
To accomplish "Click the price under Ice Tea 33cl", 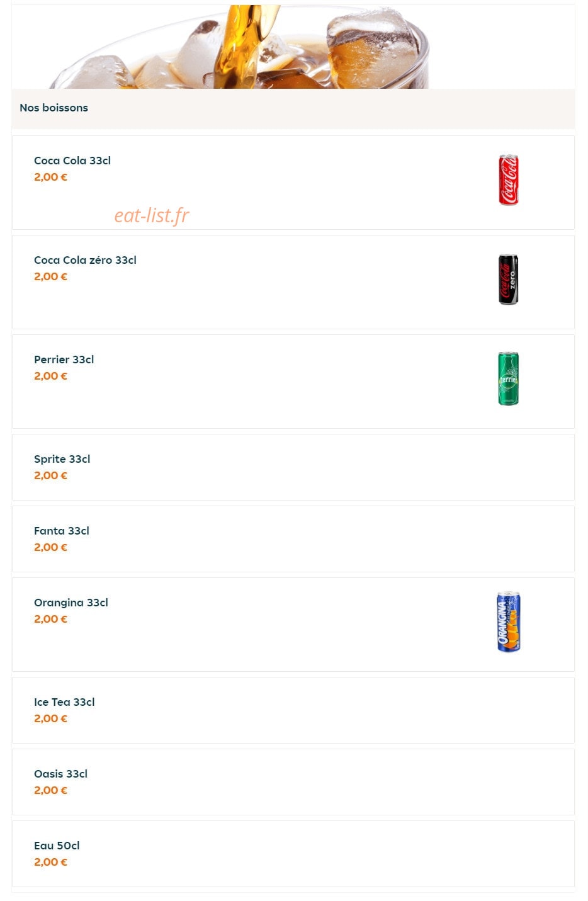I will point(50,718).
